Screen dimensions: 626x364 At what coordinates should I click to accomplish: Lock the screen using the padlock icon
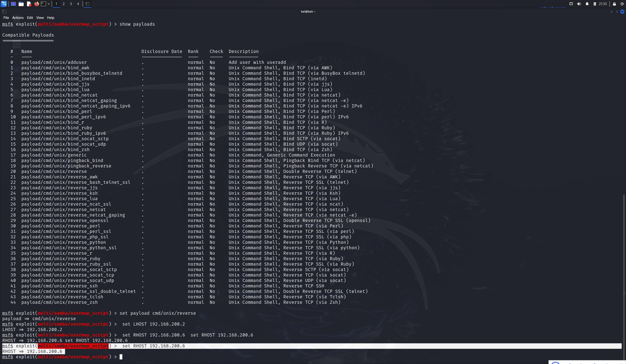[x=614, y=4]
